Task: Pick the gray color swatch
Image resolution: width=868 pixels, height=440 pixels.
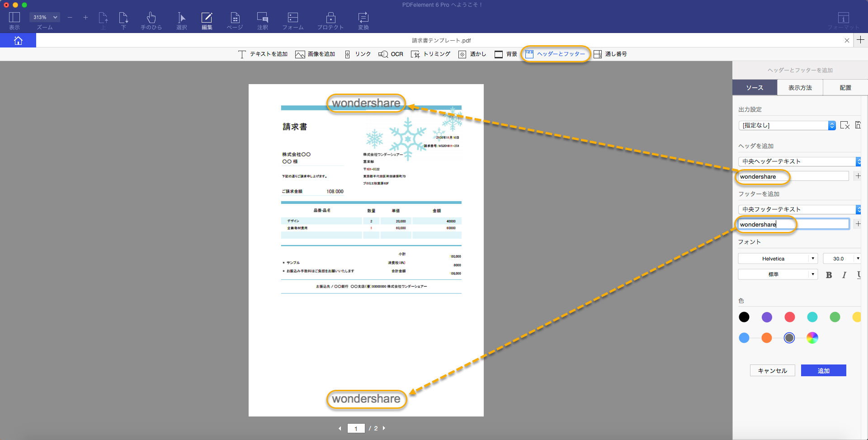Action: pyautogui.click(x=789, y=338)
